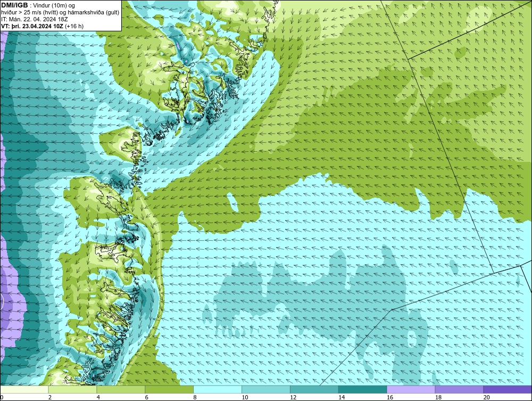Click the legend scale label 12
Viewport: 532px width, 401px height.
[293, 397]
